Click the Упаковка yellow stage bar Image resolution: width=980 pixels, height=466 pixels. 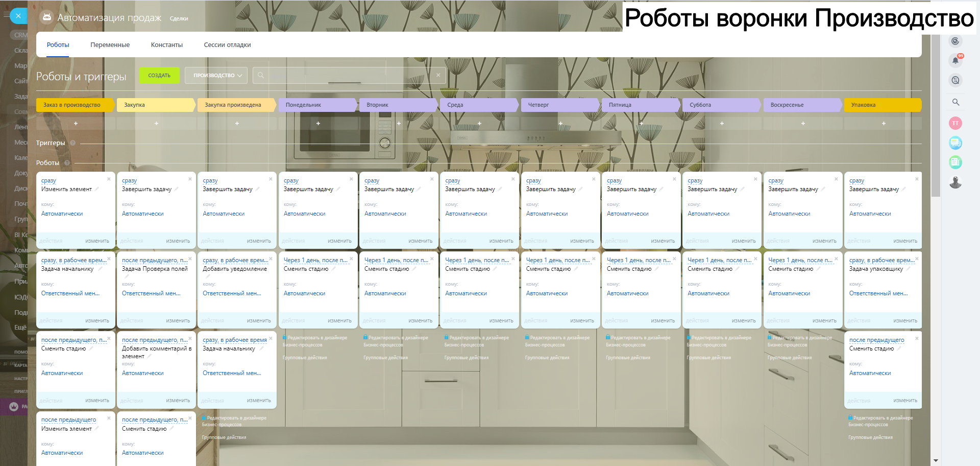point(883,105)
